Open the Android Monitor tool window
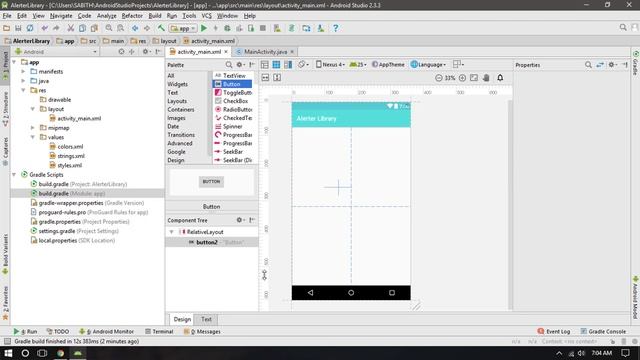The image size is (640, 360). pyautogui.click(x=107, y=331)
